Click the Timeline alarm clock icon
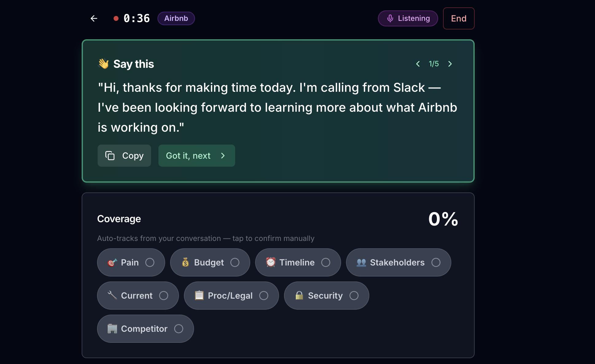Image resolution: width=595 pixels, height=364 pixels. click(270, 262)
